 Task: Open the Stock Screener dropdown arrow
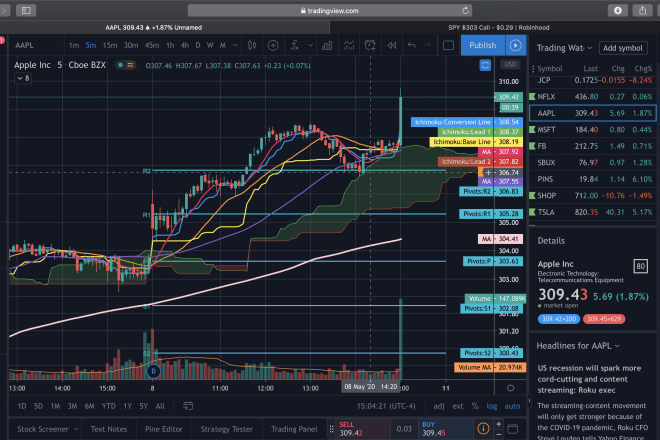coord(76,429)
